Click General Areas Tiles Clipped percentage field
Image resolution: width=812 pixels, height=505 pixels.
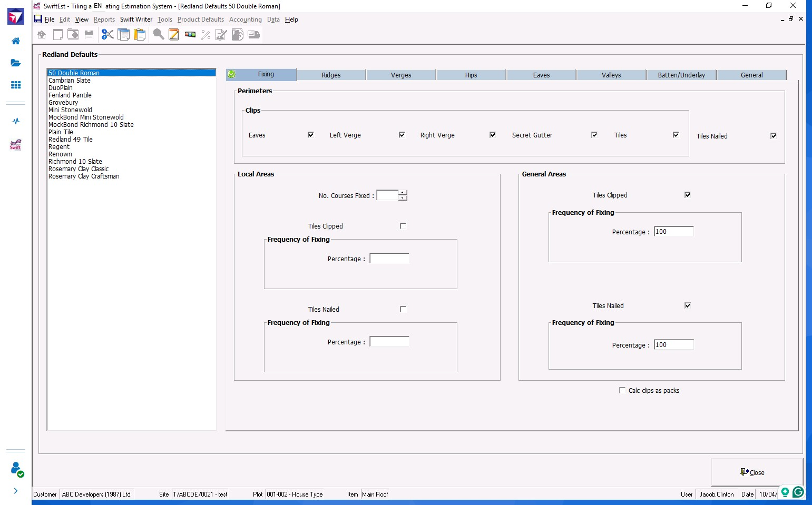click(x=673, y=232)
